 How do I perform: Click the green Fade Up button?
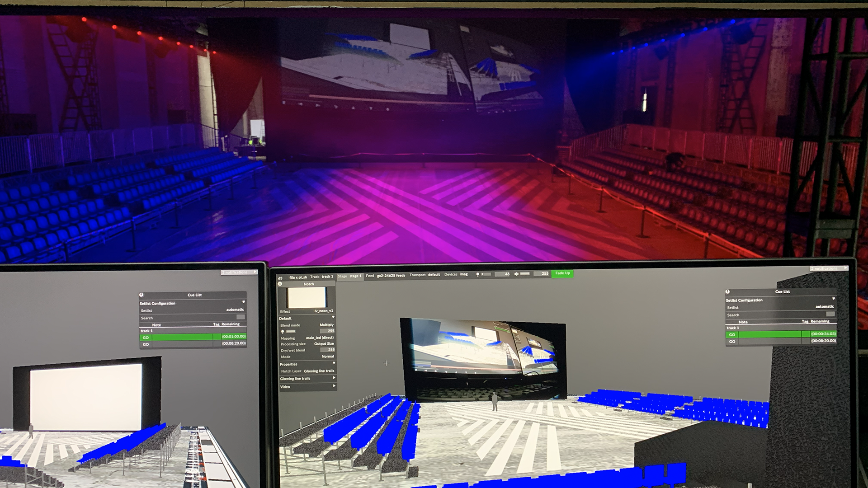(562, 273)
